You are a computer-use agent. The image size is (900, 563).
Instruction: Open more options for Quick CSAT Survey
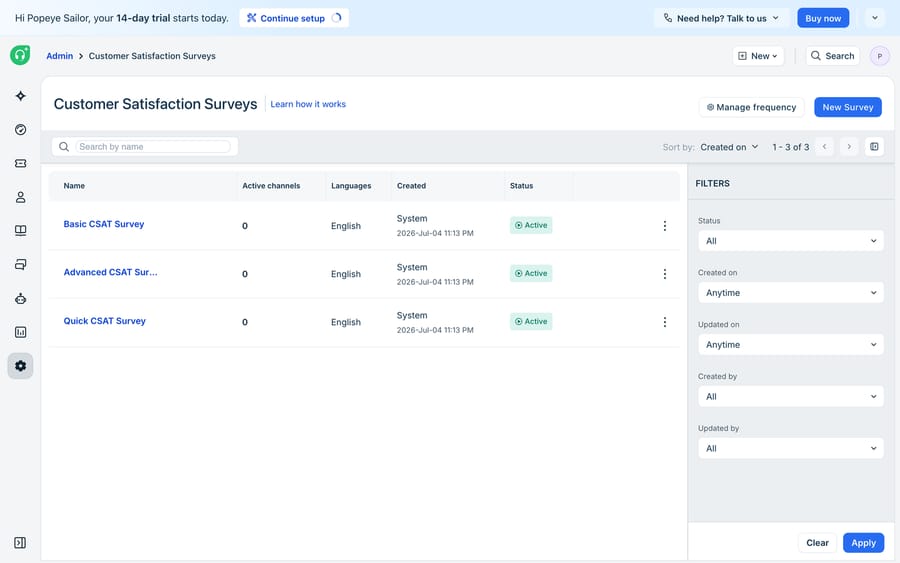point(665,323)
